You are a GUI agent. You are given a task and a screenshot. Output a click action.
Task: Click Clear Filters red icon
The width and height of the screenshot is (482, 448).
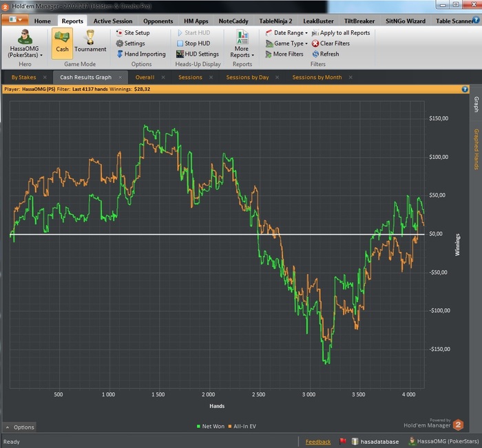coord(315,43)
